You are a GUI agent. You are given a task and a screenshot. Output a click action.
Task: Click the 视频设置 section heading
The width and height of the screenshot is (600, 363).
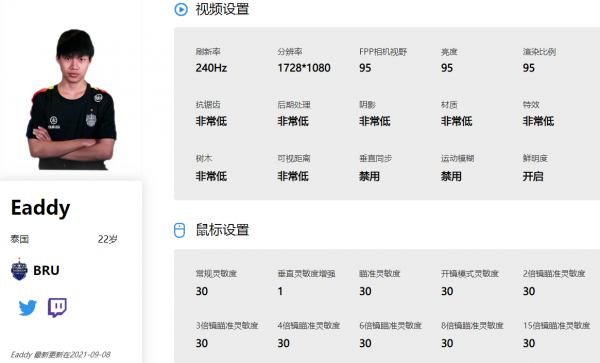coord(222,9)
